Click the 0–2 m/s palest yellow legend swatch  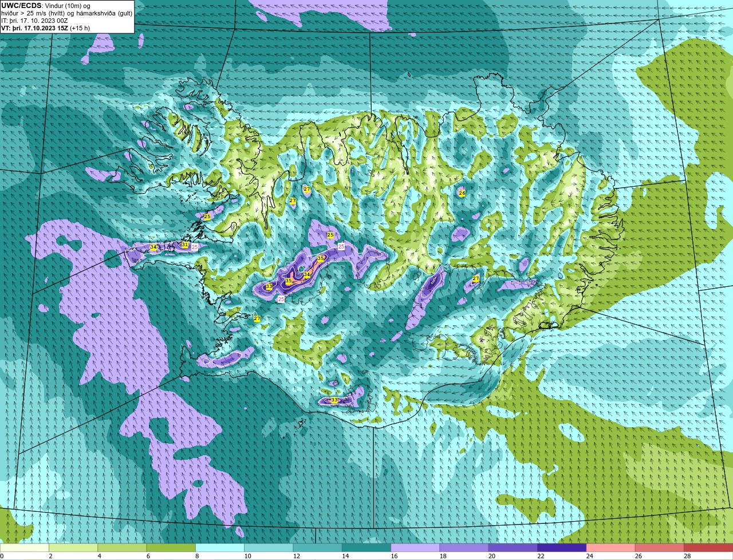tap(25, 547)
